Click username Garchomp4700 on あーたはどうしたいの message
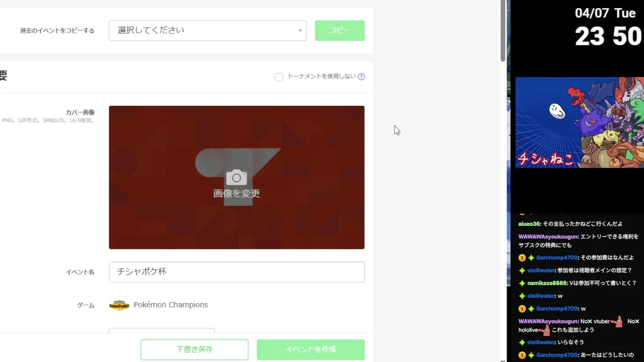This screenshot has width=644, height=362. point(557,355)
